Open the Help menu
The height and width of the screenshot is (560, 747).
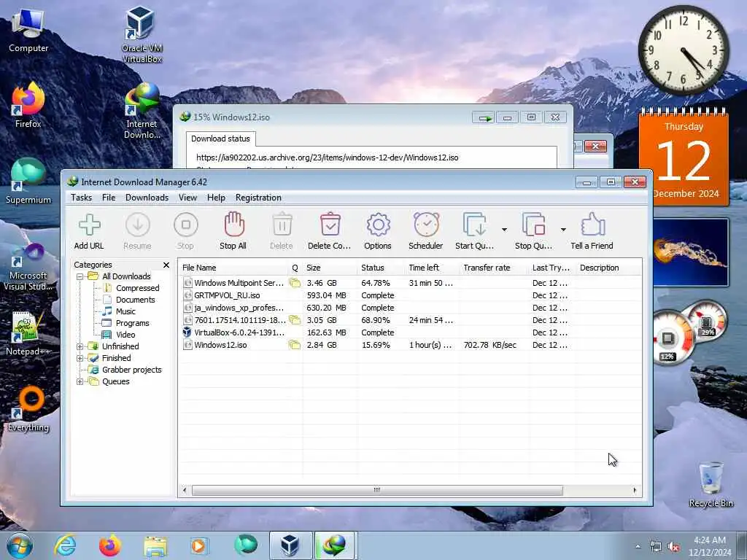click(x=216, y=198)
